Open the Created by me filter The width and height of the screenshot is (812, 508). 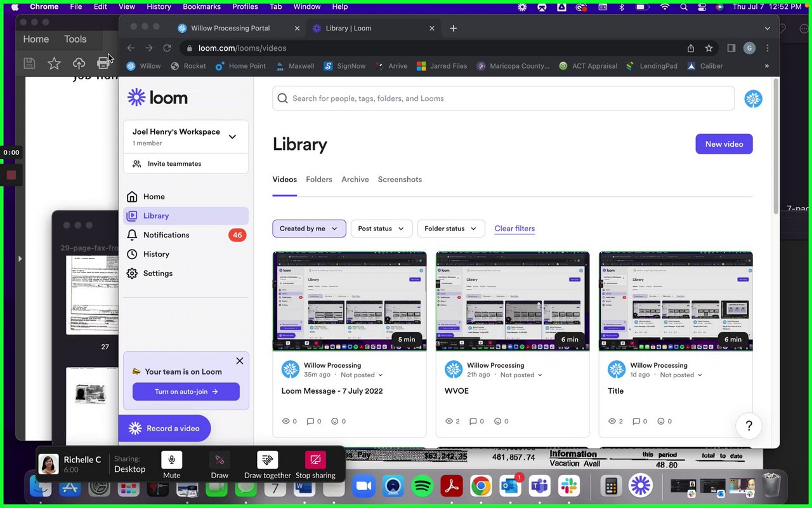click(x=309, y=229)
